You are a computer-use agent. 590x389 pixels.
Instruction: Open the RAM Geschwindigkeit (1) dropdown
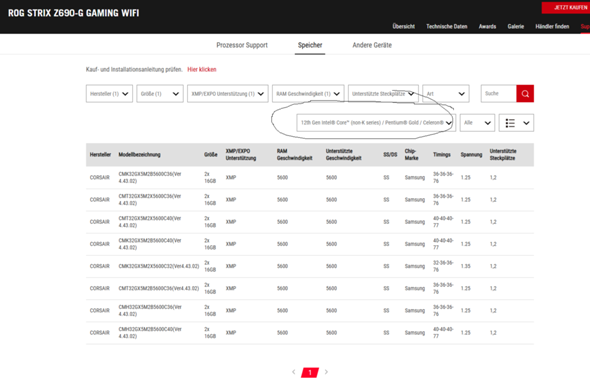pyautogui.click(x=308, y=94)
